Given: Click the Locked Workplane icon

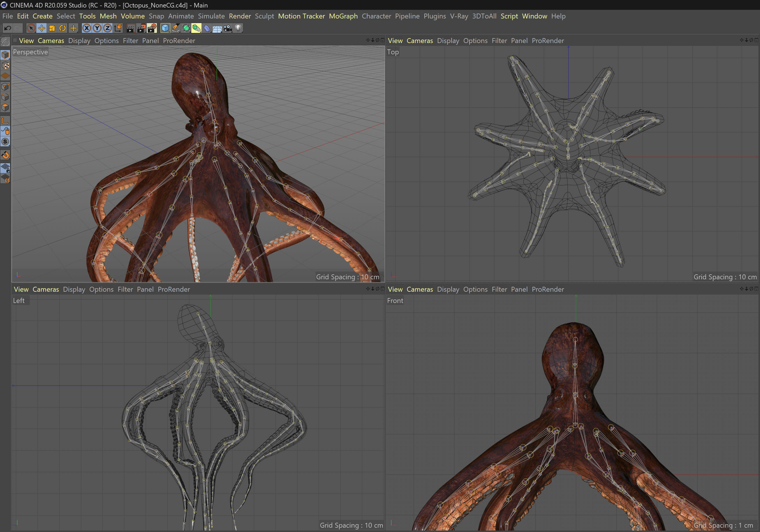Looking at the screenshot, I should tap(5, 168).
